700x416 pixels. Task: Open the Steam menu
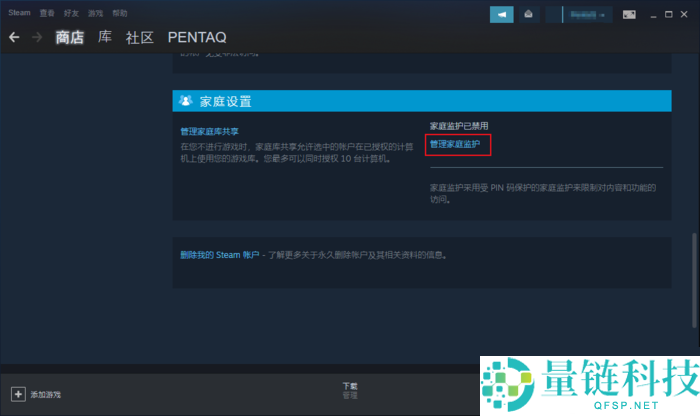[x=20, y=14]
